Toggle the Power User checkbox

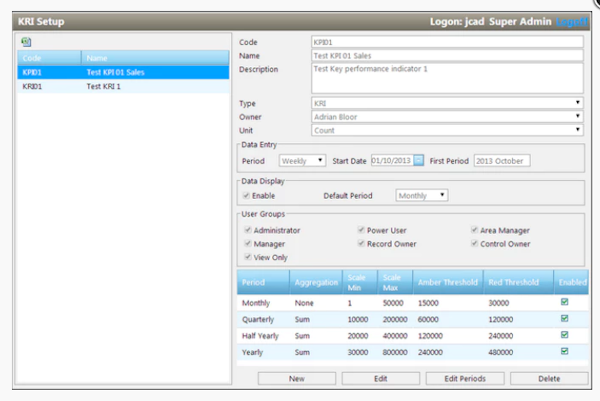click(x=361, y=230)
